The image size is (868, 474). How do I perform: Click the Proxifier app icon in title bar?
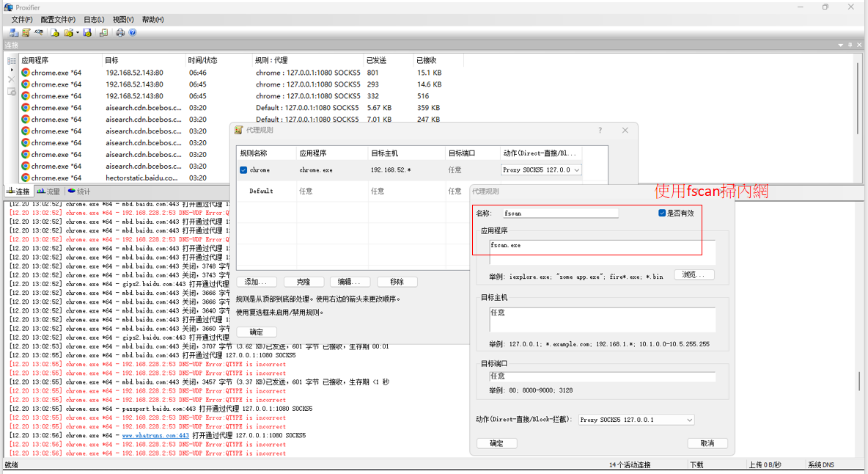pyautogui.click(x=8, y=7)
